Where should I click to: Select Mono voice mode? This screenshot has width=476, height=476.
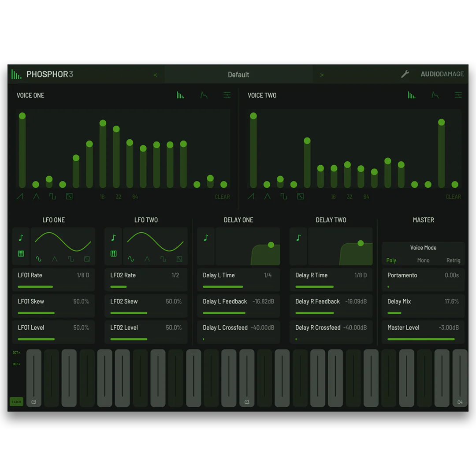click(423, 260)
